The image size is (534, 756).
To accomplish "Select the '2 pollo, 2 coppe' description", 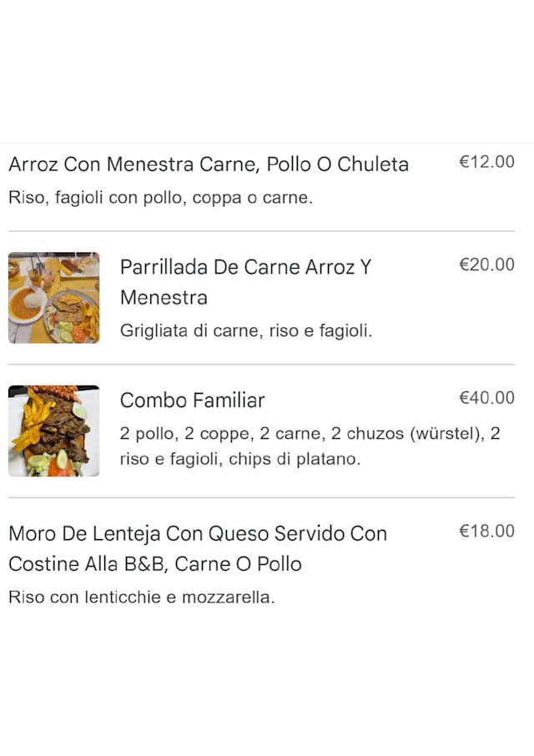I will [x=309, y=434].
